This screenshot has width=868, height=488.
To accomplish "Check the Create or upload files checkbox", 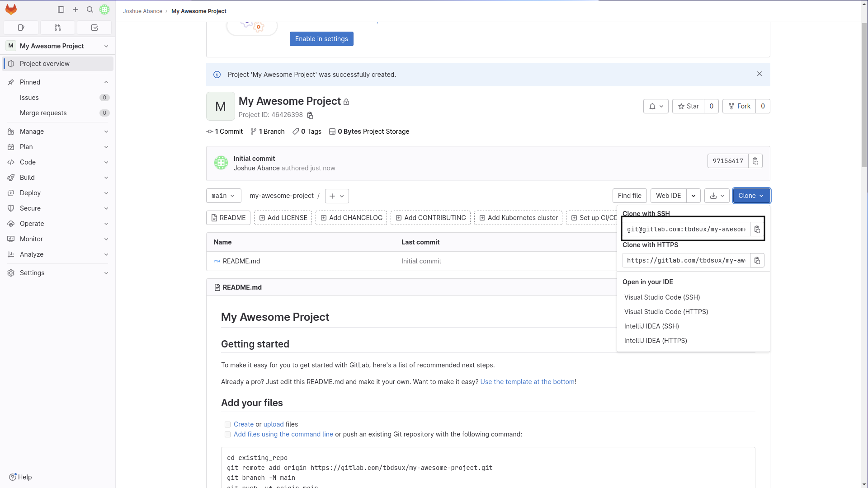I will coord(227,425).
